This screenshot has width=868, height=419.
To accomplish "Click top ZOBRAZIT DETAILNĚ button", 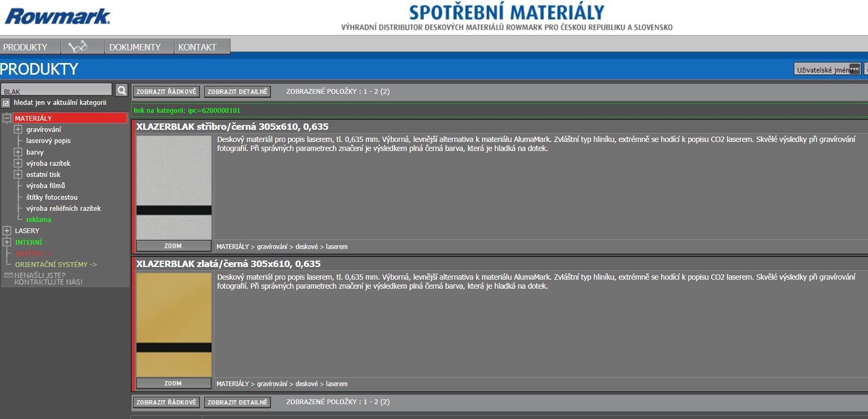I will pos(237,92).
